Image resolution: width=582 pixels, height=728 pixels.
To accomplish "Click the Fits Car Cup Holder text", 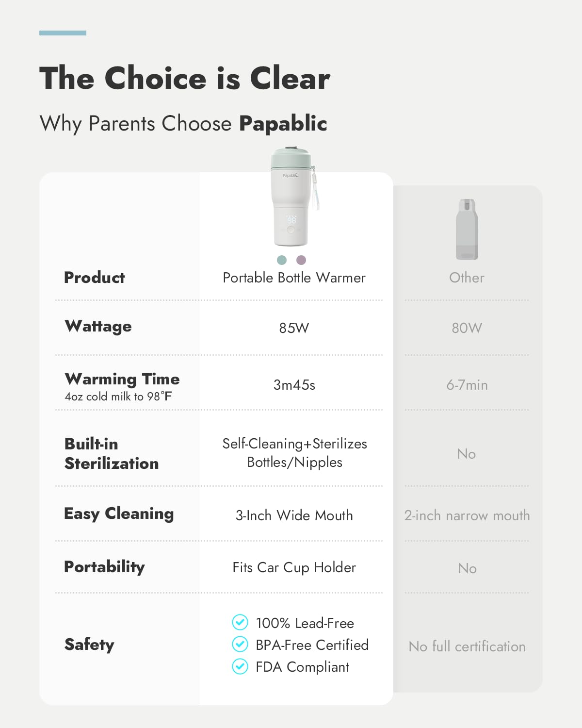I will [x=294, y=567].
